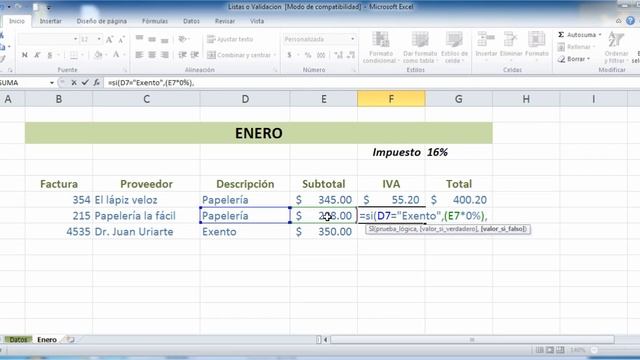The width and height of the screenshot is (640, 360).
Task: Open Diseño de página tab
Action: click(102, 21)
